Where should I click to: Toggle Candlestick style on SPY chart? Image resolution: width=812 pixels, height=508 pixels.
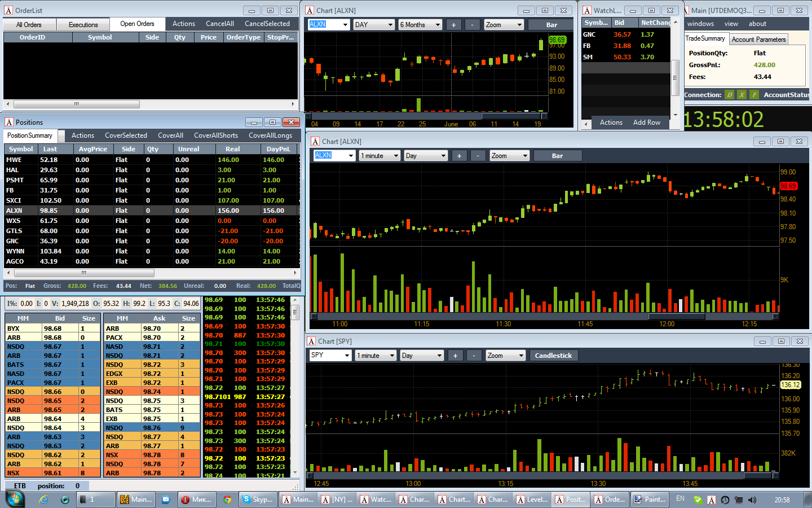point(553,356)
